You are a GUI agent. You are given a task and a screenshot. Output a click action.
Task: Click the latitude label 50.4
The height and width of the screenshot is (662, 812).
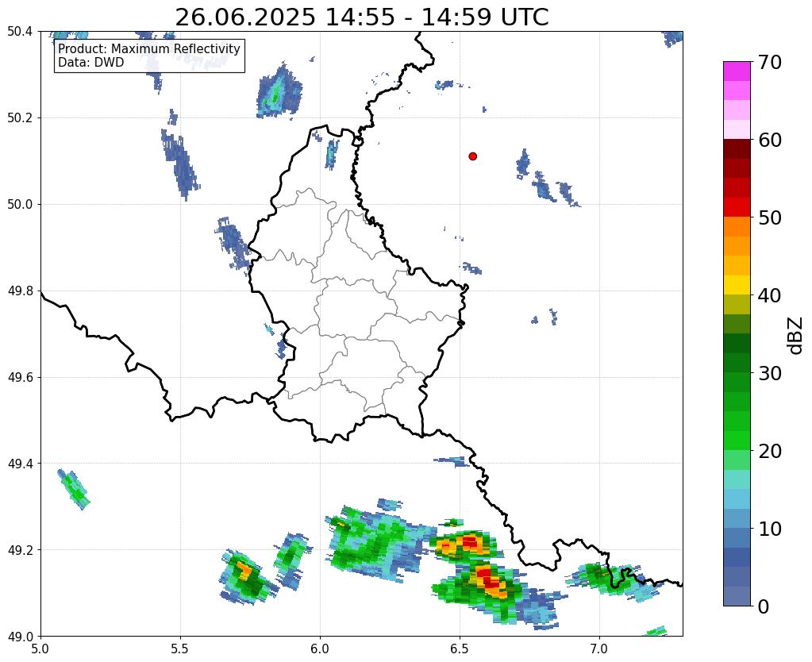click(x=20, y=32)
